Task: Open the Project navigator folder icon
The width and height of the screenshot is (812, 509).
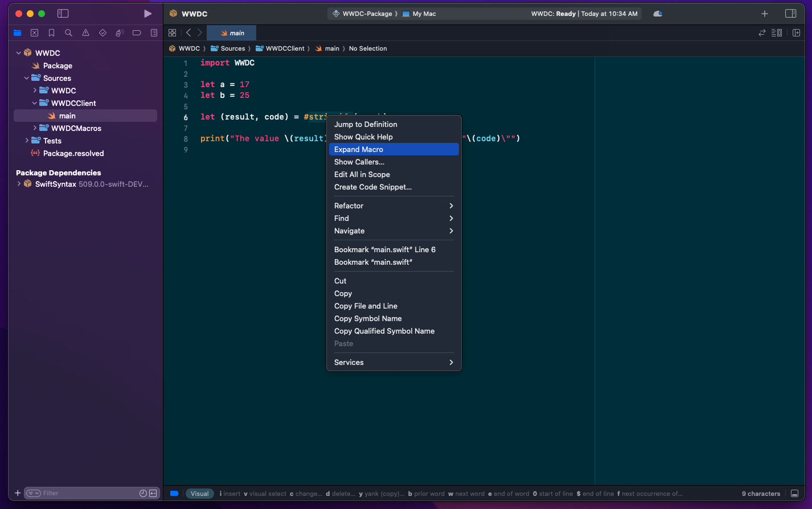Action: pos(18,33)
